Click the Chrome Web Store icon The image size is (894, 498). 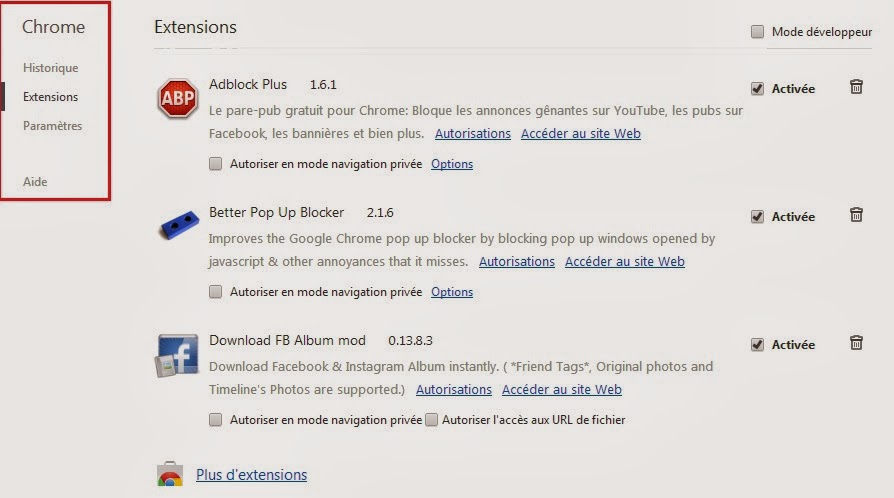click(x=170, y=476)
